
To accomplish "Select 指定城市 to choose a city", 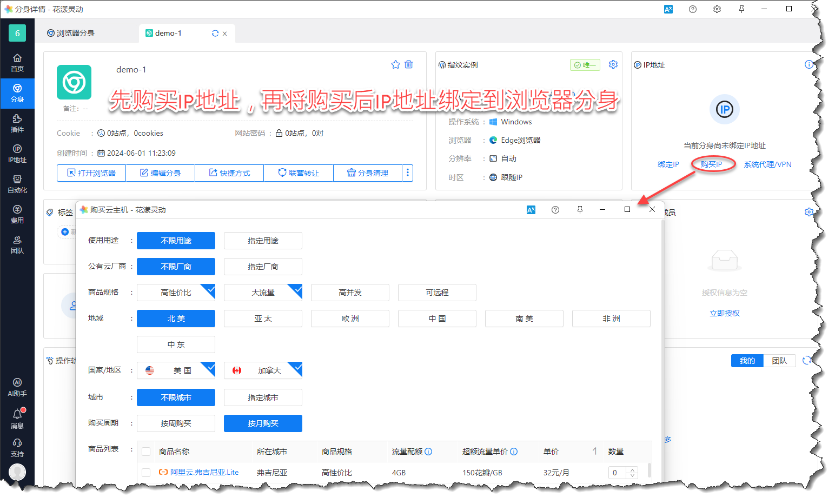I will 263,397.
